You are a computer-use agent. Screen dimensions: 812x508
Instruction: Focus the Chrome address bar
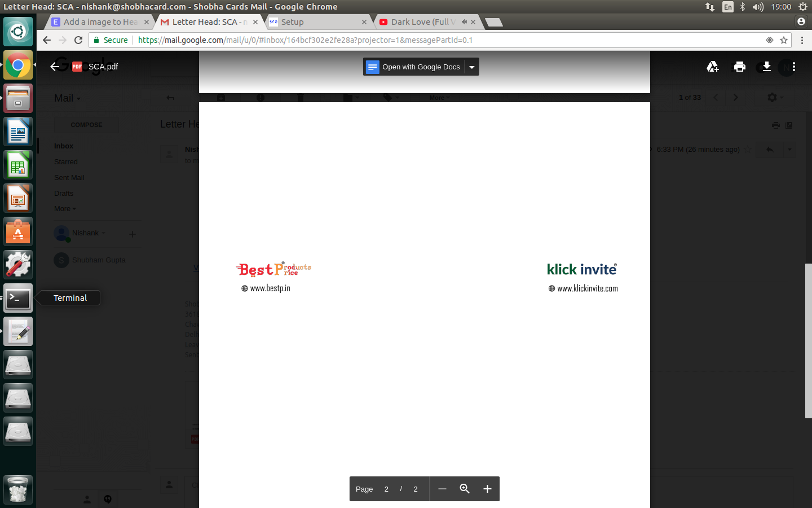[x=440, y=40]
